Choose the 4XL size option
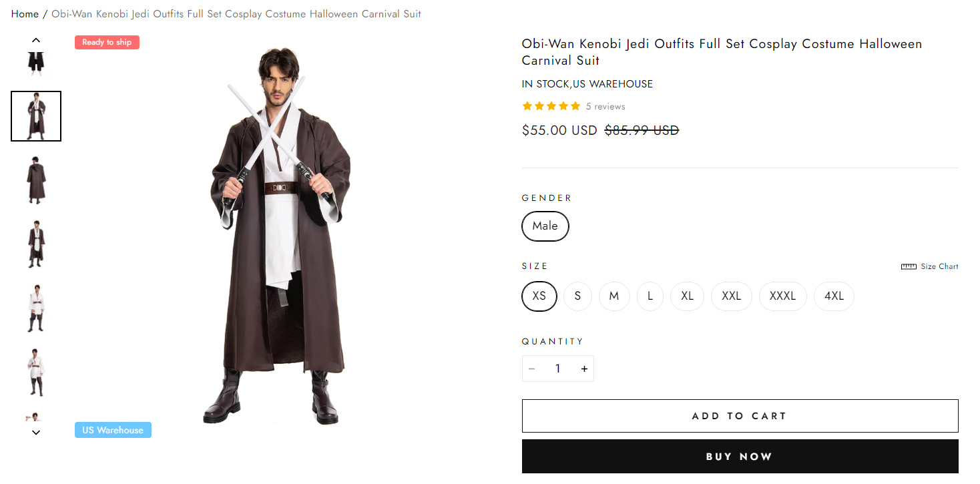This screenshot has width=980, height=484. click(834, 296)
